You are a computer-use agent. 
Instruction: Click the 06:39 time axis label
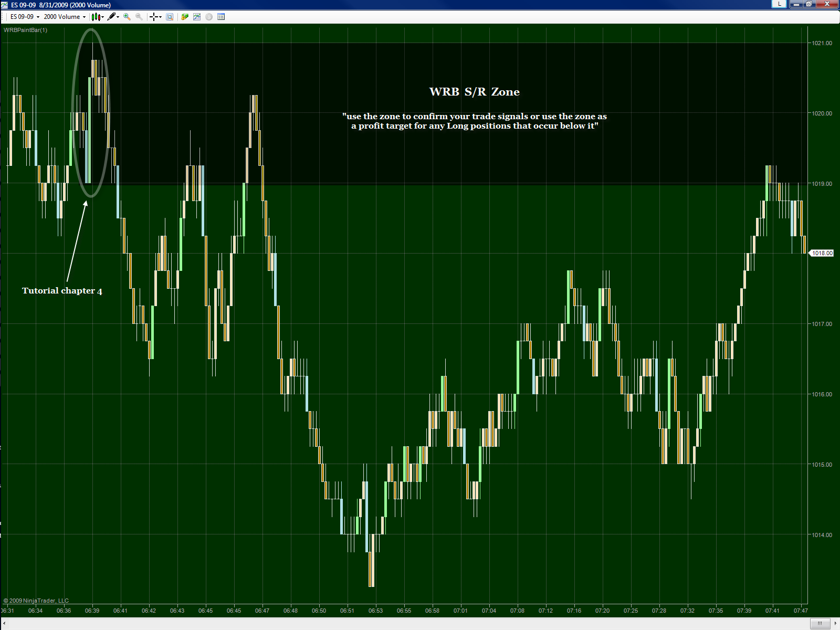[92, 611]
